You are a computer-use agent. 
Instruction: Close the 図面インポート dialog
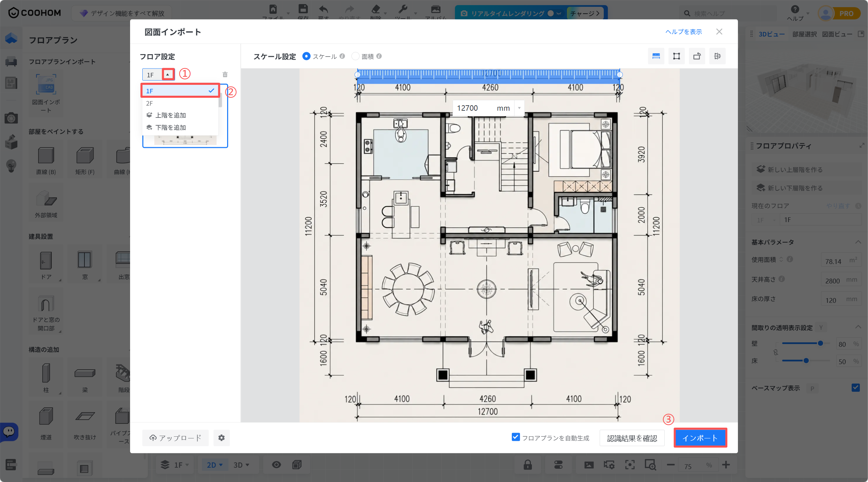coord(719,32)
